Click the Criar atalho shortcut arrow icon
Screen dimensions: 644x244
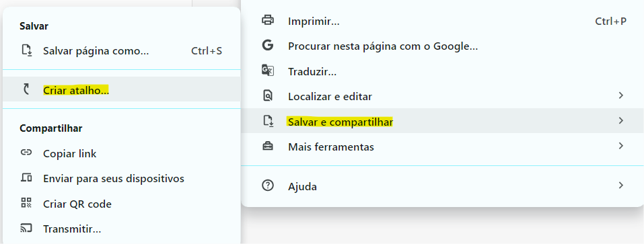point(27,89)
